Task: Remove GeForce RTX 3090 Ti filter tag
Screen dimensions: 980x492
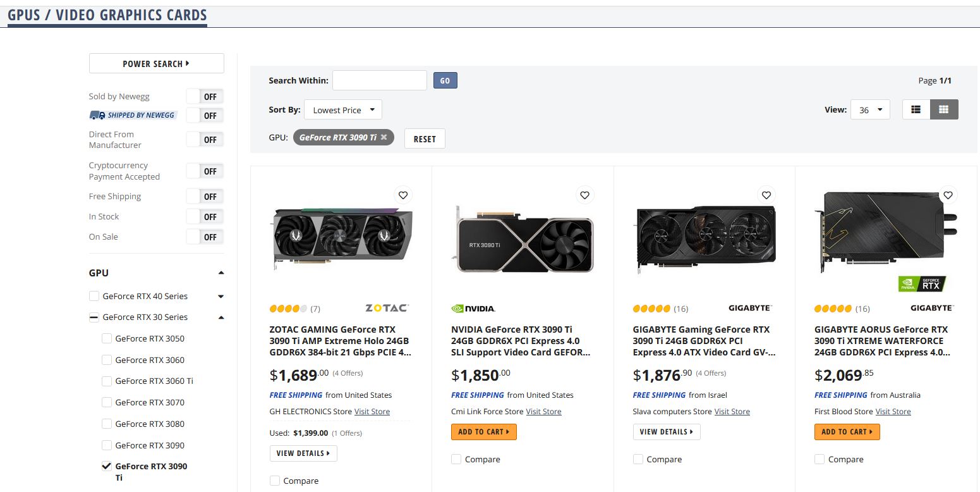Action: (384, 137)
